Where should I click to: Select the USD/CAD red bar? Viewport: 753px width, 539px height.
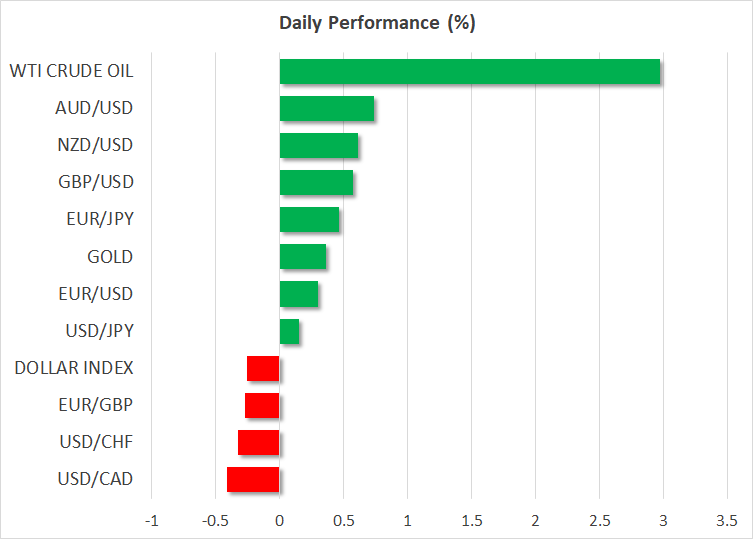tap(253, 479)
